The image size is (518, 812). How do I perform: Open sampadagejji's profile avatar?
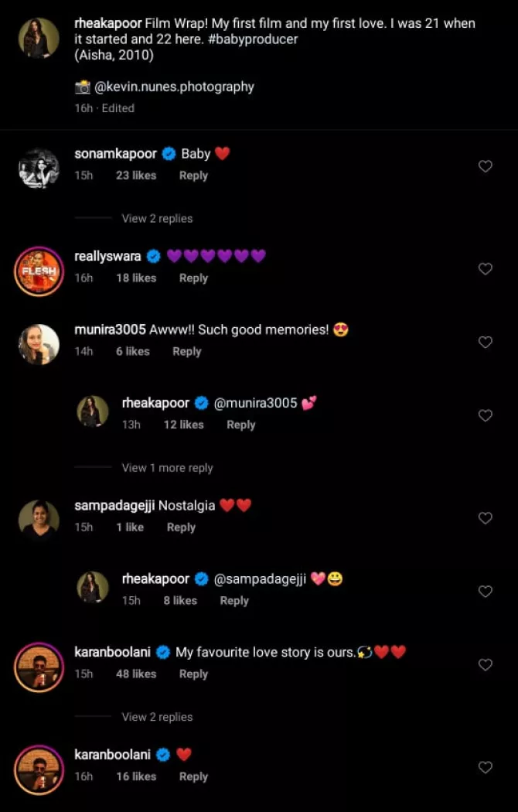click(39, 520)
